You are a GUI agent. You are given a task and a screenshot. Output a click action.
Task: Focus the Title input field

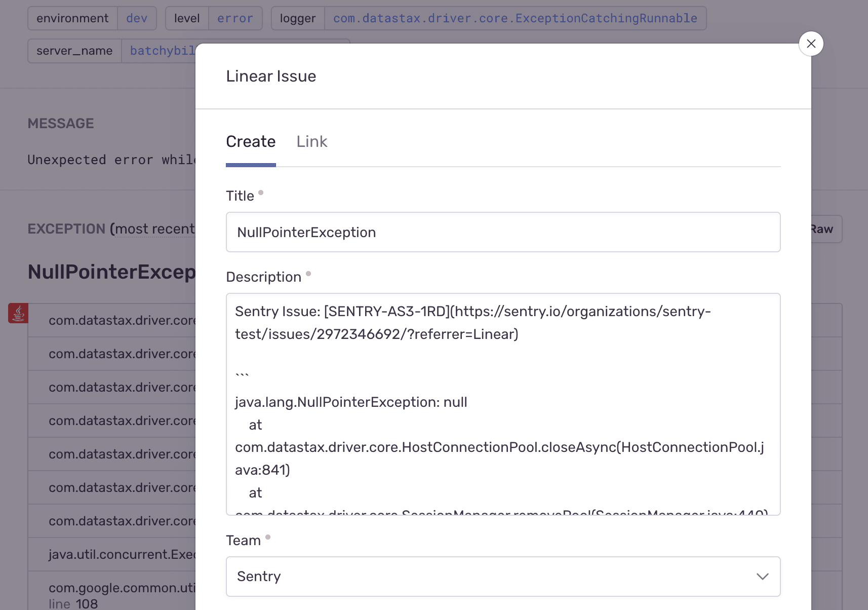click(503, 232)
